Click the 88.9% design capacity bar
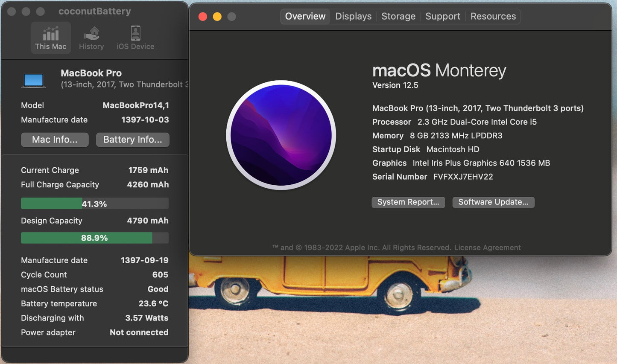 pos(94,238)
